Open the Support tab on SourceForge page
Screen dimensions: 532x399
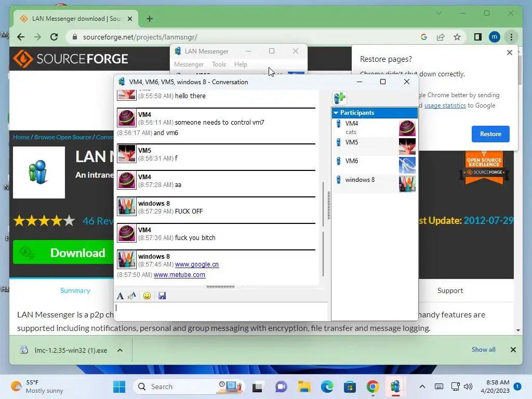click(x=450, y=291)
